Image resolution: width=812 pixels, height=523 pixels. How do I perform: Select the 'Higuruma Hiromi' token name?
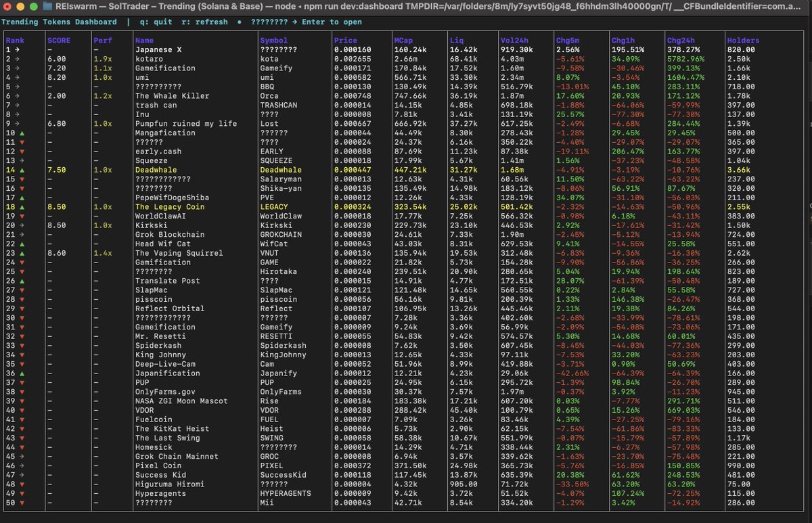(170, 484)
